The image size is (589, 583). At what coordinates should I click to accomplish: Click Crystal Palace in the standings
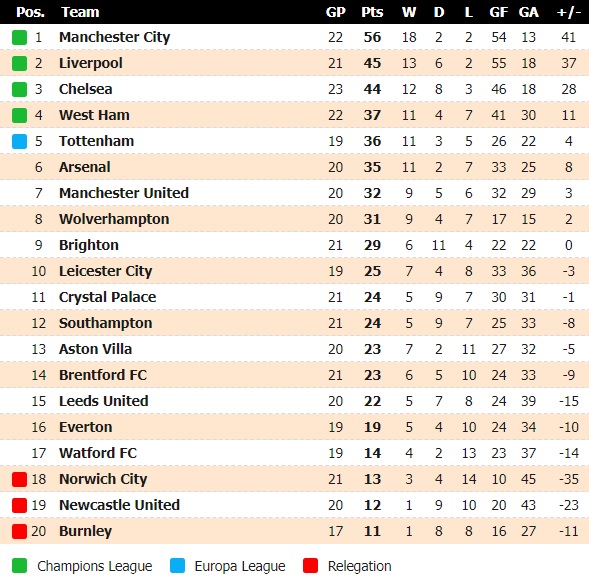[x=107, y=297]
